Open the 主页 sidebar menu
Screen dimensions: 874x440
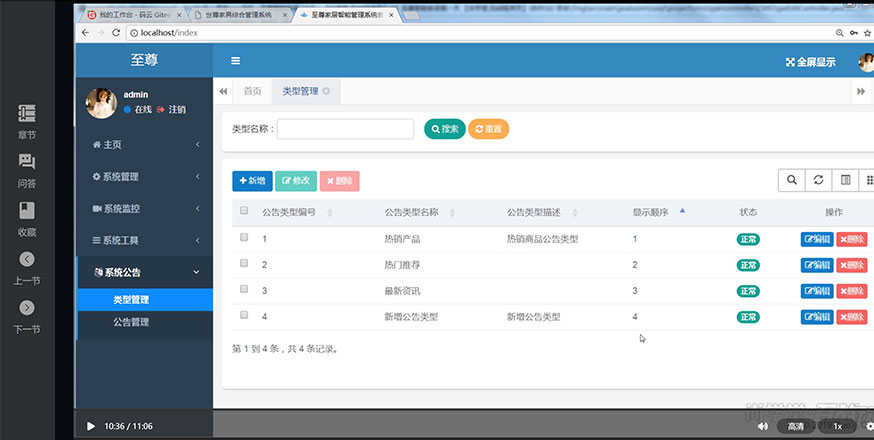coord(145,144)
